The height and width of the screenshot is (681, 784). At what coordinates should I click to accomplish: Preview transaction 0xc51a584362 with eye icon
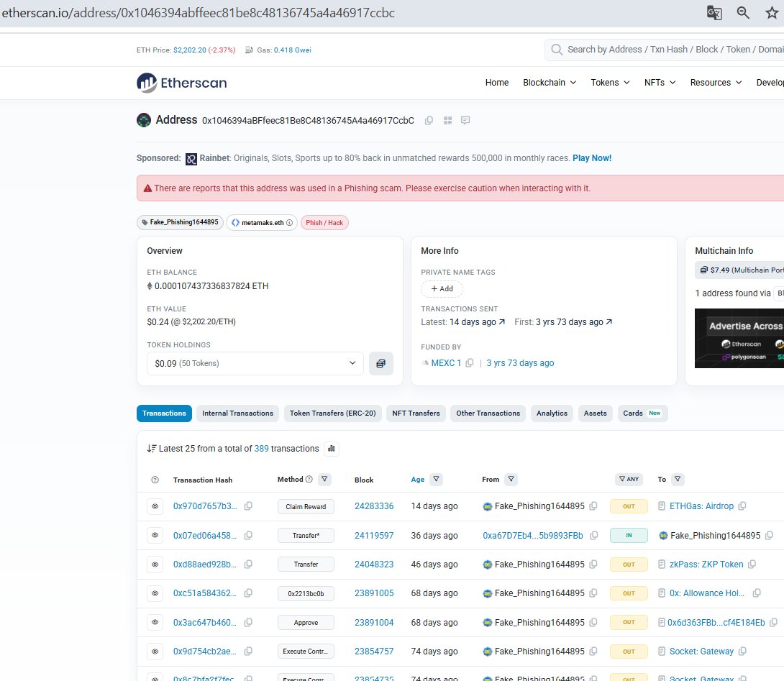(155, 593)
